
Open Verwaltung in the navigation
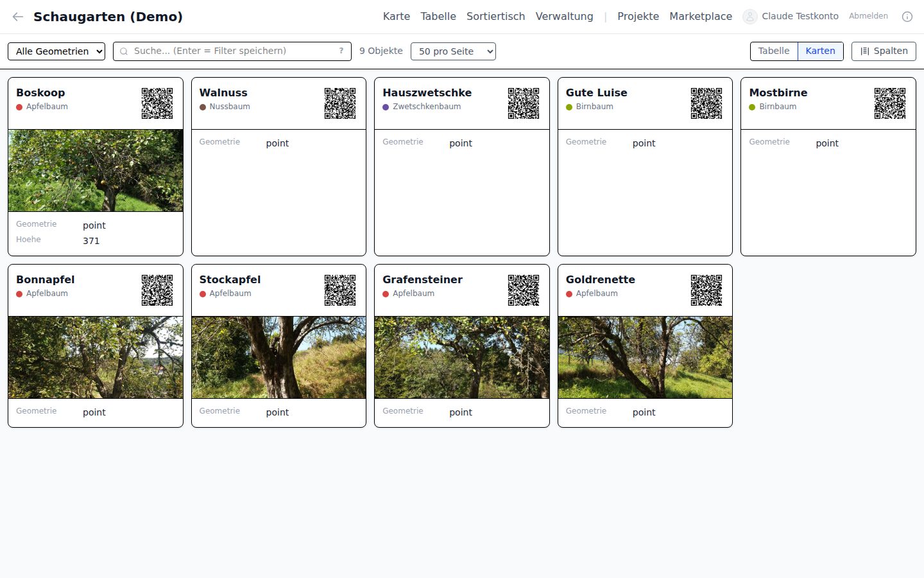(x=565, y=17)
